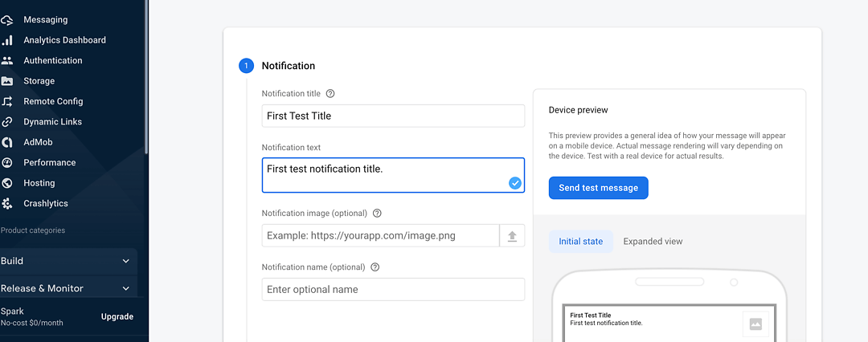Click the Crashlytics bug icon
868x342 pixels.
click(x=6, y=204)
